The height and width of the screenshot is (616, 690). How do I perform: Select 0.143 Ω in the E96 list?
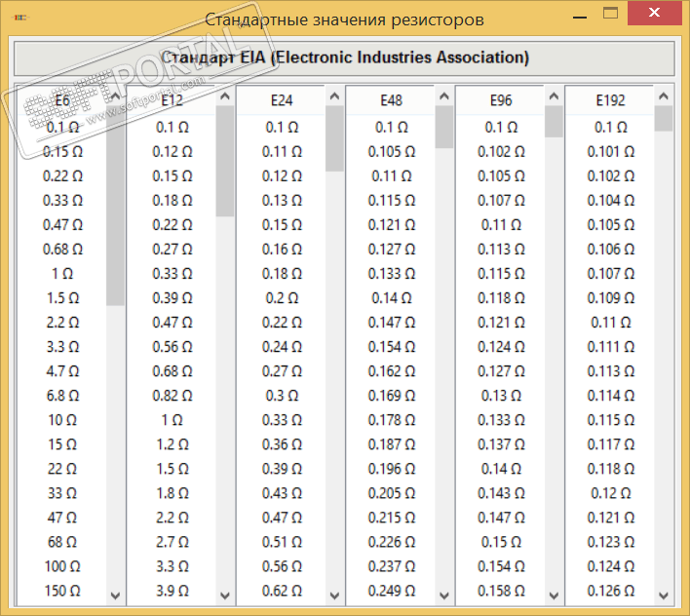(501, 493)
